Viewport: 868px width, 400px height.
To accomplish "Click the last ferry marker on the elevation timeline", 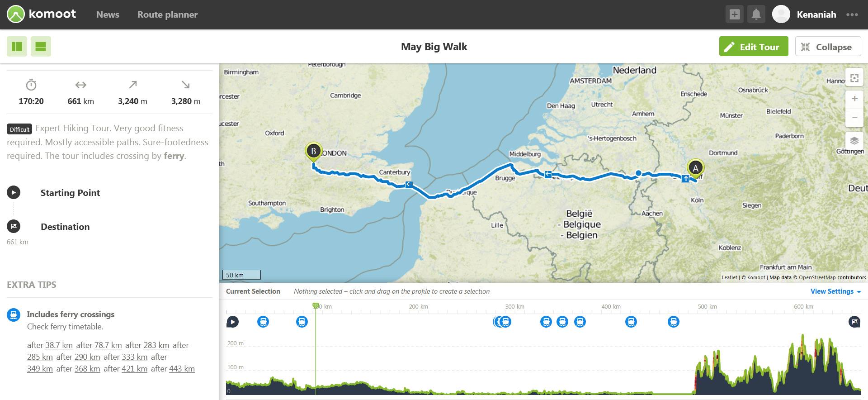I will 674,322.
